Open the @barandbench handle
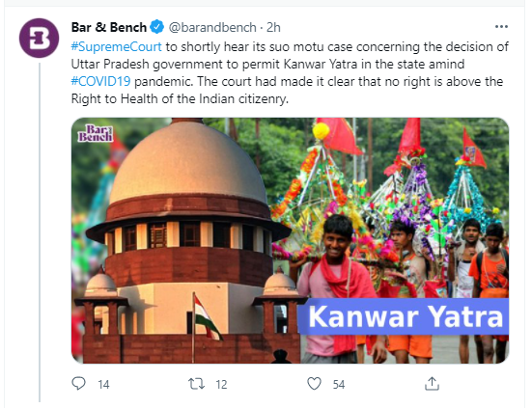Image resolution: width=532 pixels, height=408 pixels. tap(212, 27)
